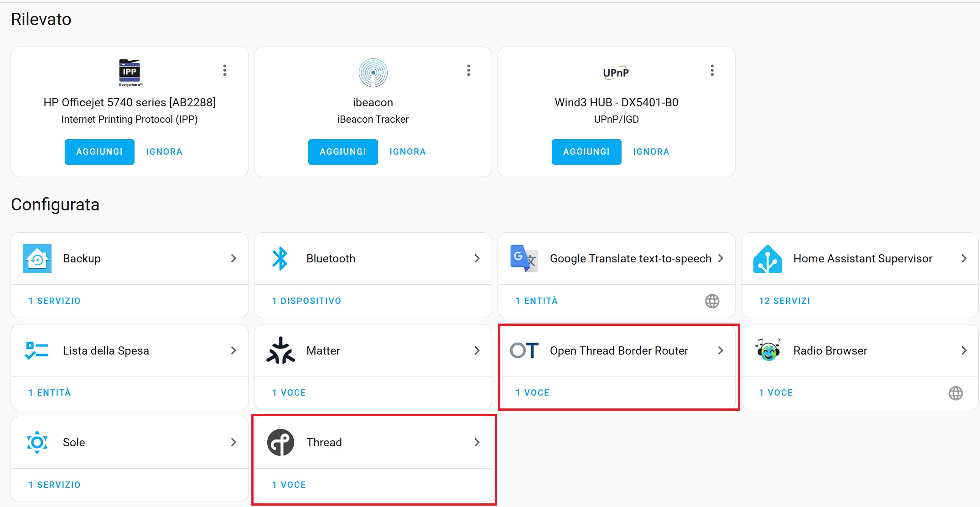Image resolution: width=980 pixels, height=507 pixels.
Task: Click the cloud globe icon on Radio Browser card
Action: 955,393
